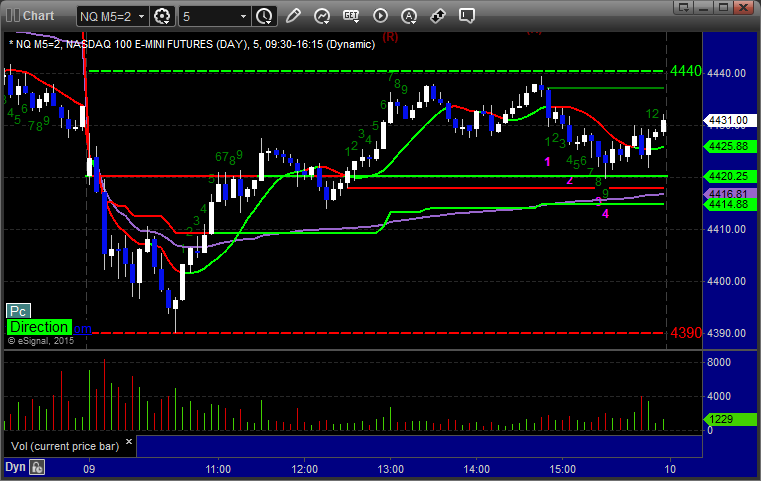Open the chart comment bubble icon
This screenshot has height=481, width=761.
tap(466, 16)
